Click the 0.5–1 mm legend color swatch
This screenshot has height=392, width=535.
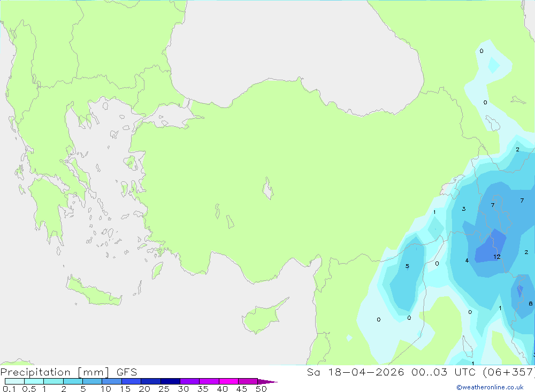click(34, 381)
